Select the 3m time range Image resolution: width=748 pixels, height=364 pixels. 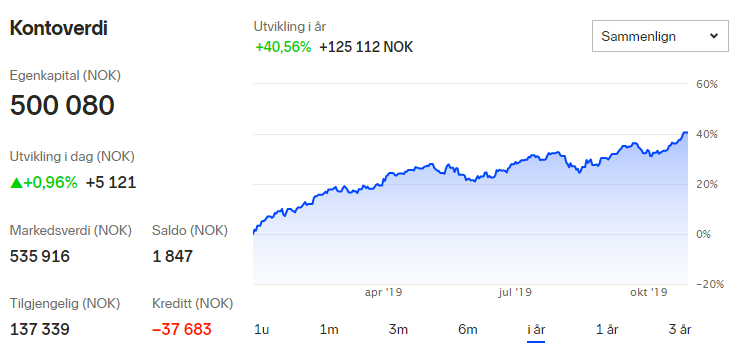(398, 329)
